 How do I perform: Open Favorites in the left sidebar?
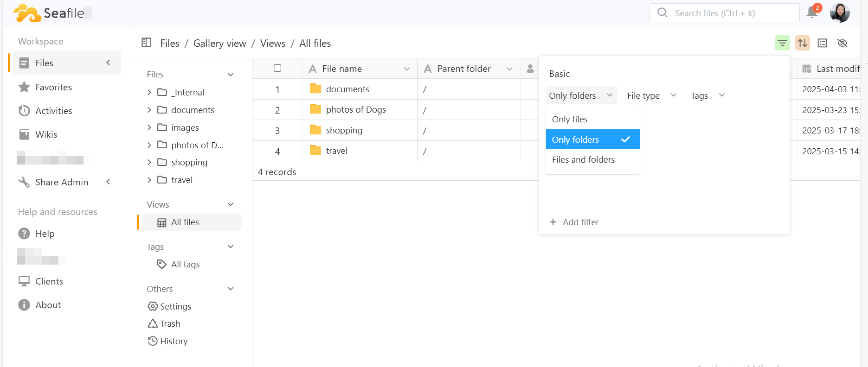click(53, 87)
